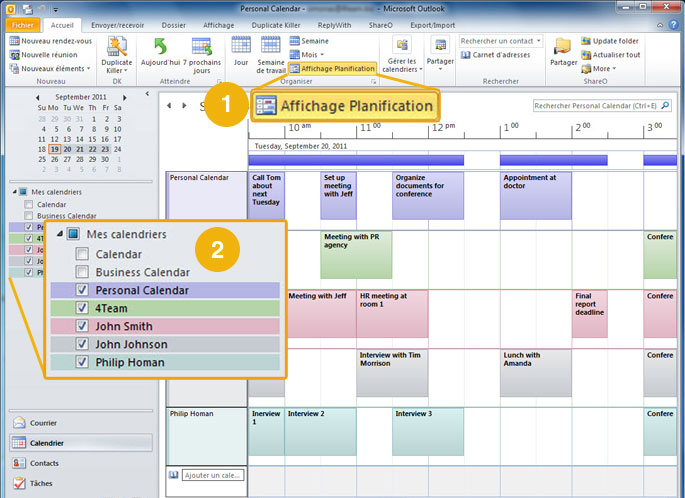Viewport: 685px width, 498px height.
Task: Click the Rechercher Personal Calendar search field
Action: click(596, 106)
